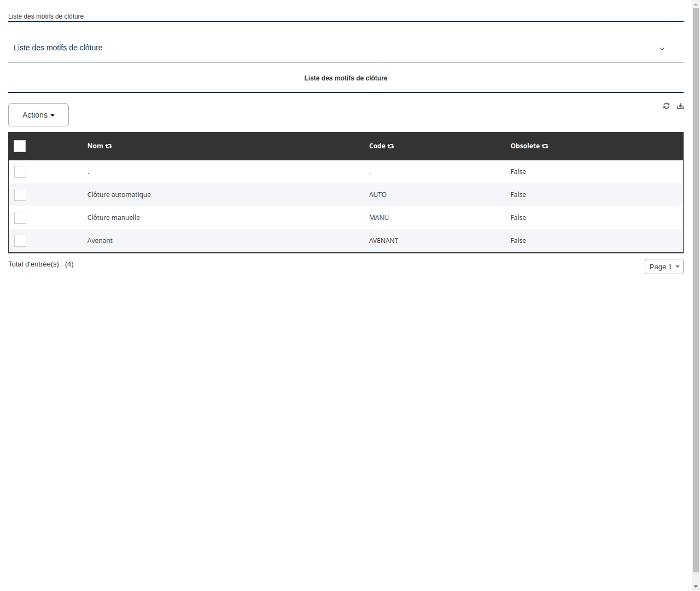The image size is (700, 591).
Task: Click the sort icon next to Nom
Action: [x=109, y=146]
